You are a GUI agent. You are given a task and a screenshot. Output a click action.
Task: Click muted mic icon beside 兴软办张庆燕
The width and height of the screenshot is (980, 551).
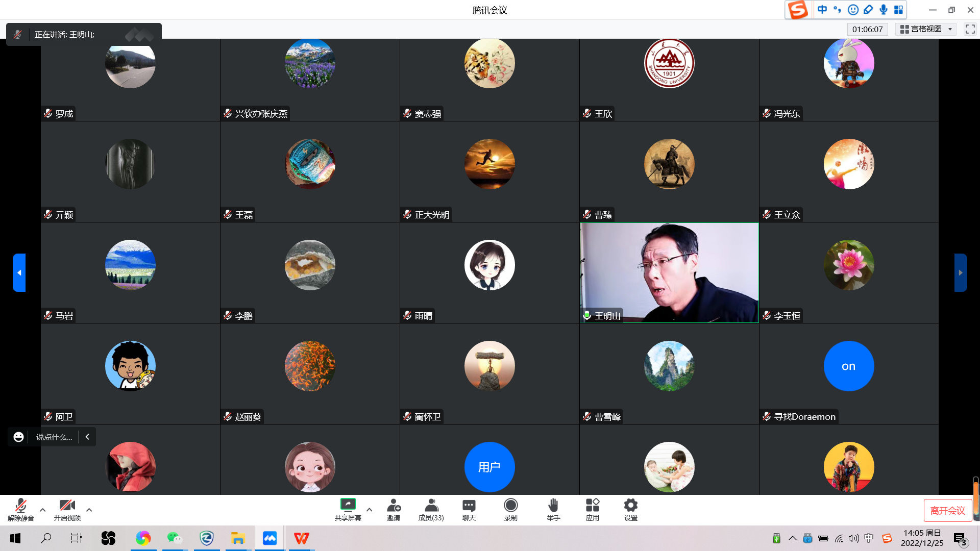[228, 113]
